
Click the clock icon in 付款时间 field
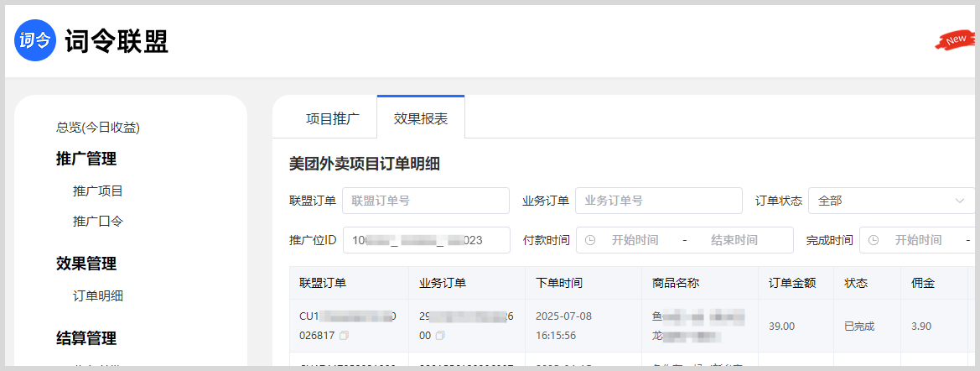click(590, 239)
